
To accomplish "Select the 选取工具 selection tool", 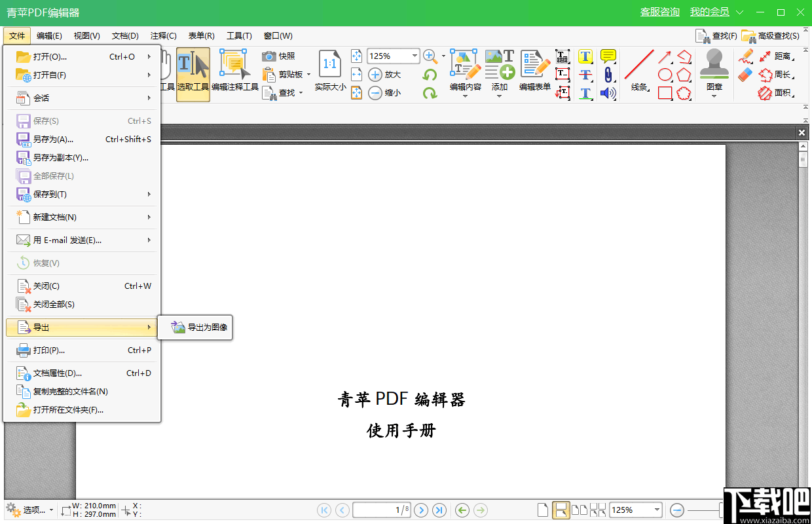I will [x=193, y=72].
